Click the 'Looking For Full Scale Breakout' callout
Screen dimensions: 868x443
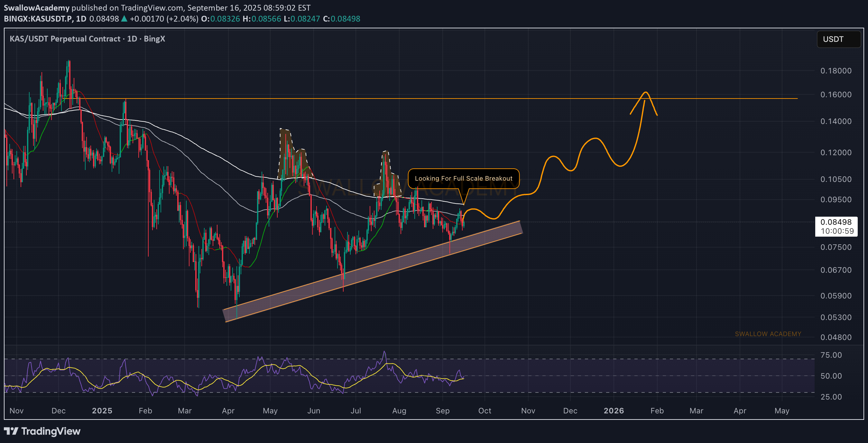[463, 178]
